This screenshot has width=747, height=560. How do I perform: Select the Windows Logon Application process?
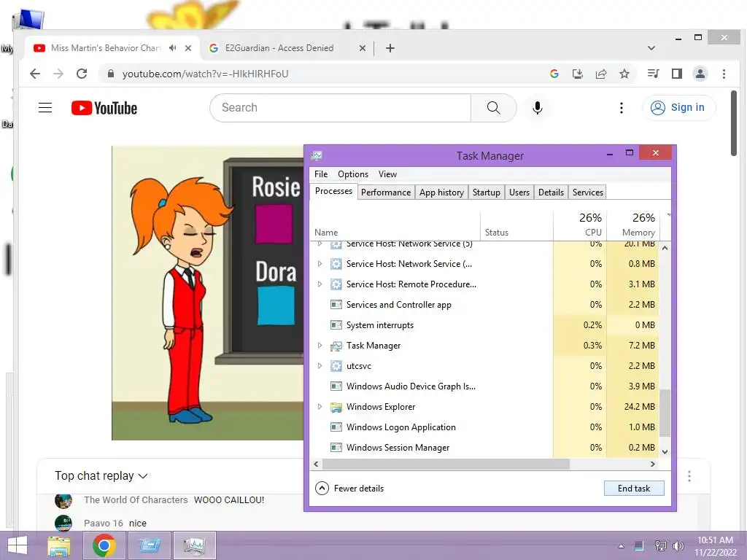pos(484,427)
